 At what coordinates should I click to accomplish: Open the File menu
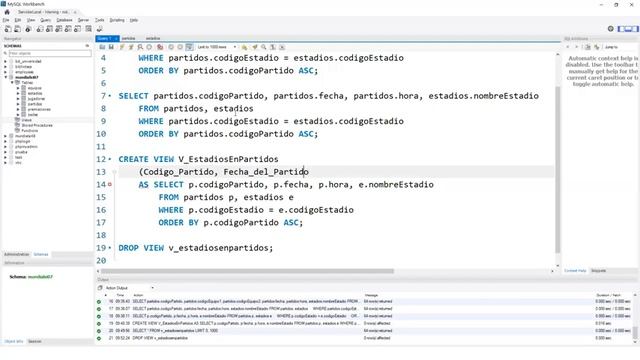tap(6, 20)
